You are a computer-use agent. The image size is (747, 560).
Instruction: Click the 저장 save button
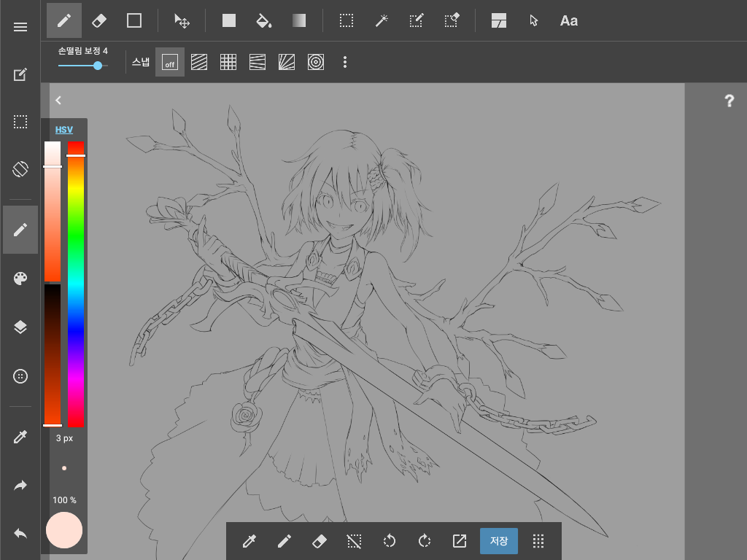[499, 541]
